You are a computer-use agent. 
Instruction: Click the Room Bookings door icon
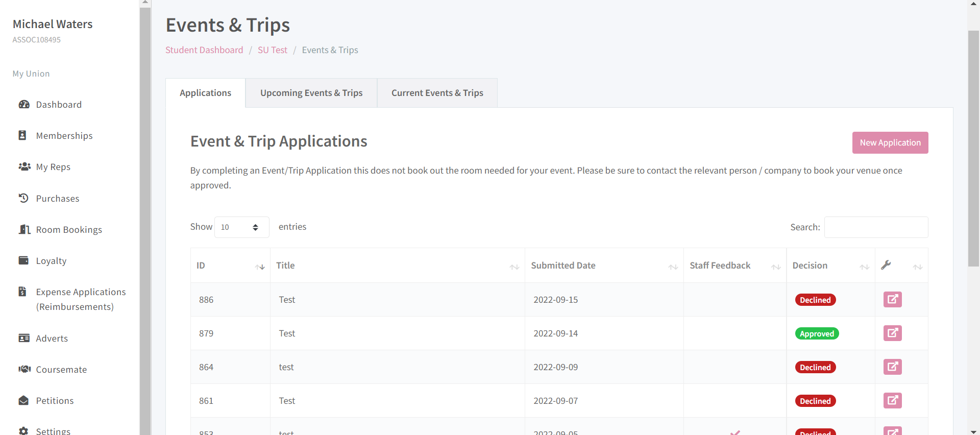pyautogui.click(x=24, y=229)
